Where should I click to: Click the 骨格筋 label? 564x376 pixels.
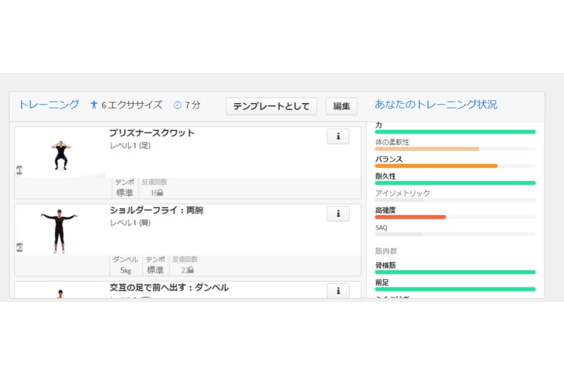coord(385,266)
